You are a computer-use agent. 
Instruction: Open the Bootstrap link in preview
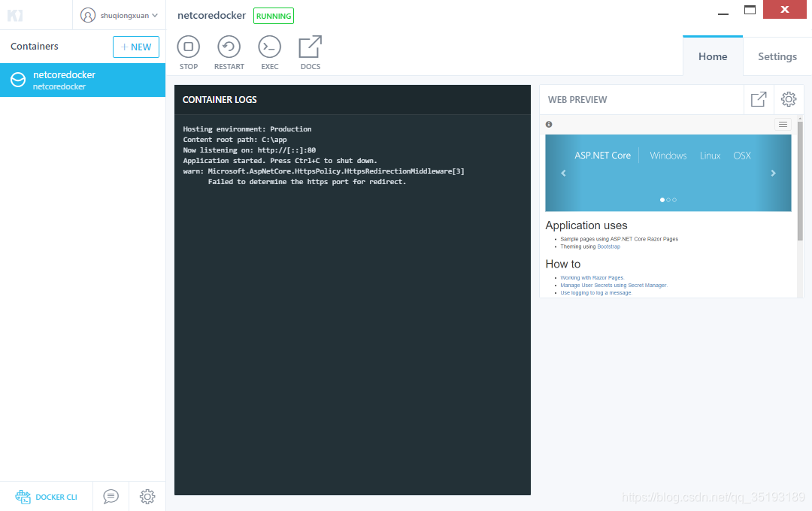608,246
